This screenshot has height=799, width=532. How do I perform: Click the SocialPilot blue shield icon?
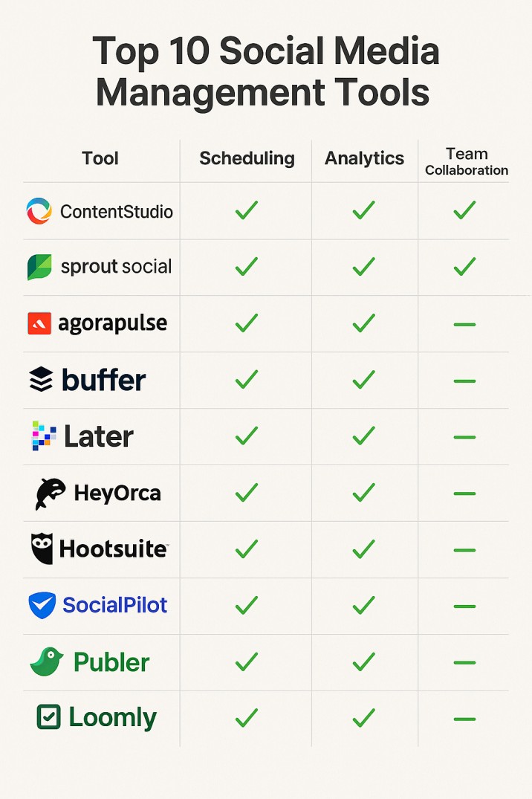point(42,605)
